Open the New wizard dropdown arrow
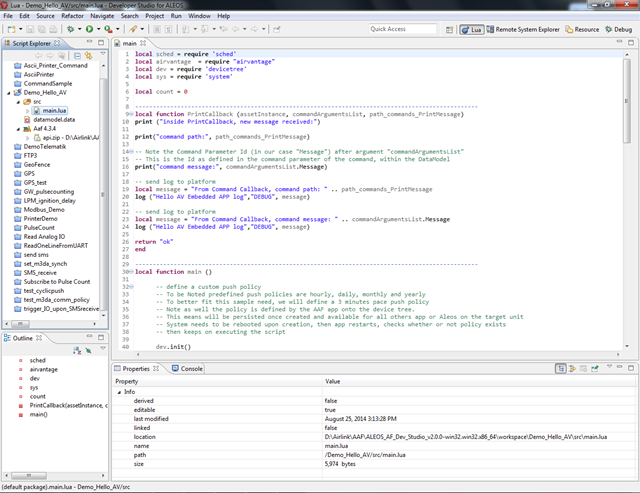Screen dimensions: 640x493 click(20, 29)
